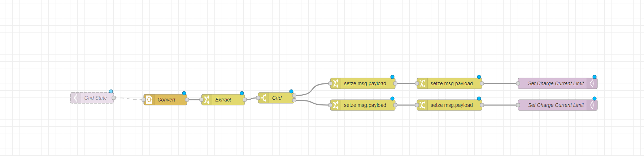Click input port of upper Set Charge Current Limit
The height and width of the screenshot is (156, 644).
[x=518, y=83]
